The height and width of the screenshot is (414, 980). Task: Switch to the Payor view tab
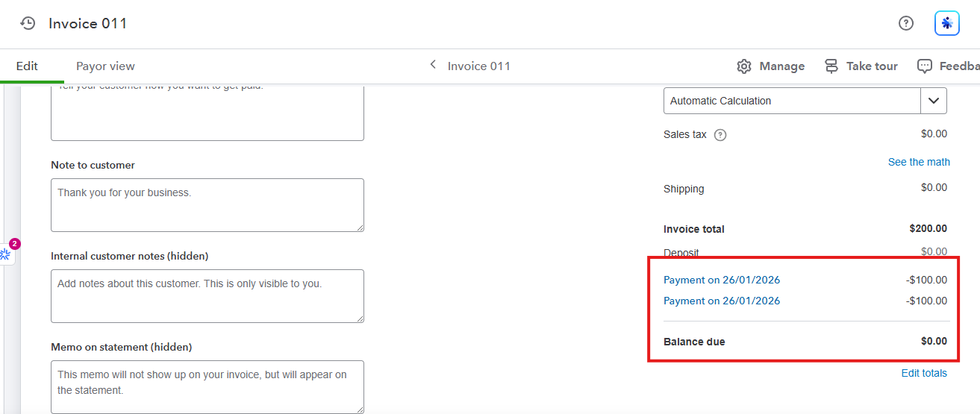tap(105, 66)
